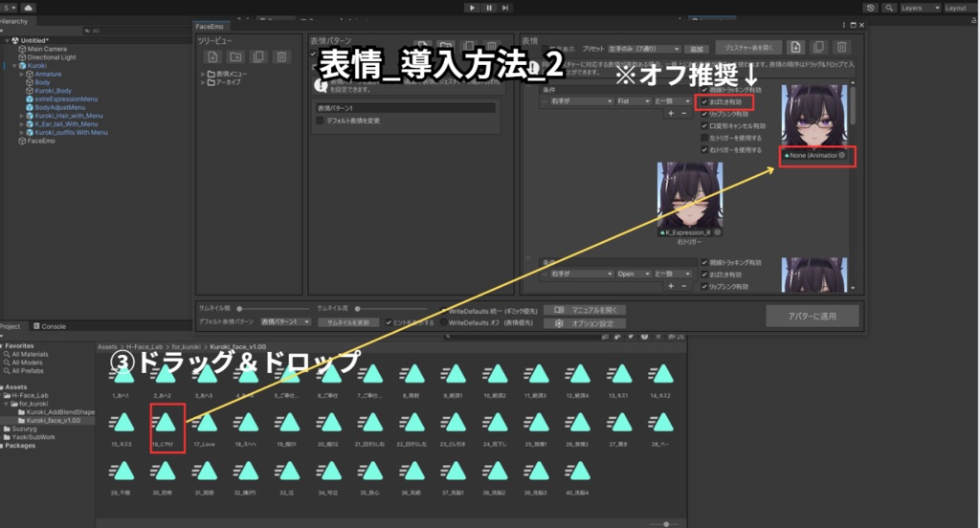
Task: Click サムネイルを更新 button
Action: (348, 322)
